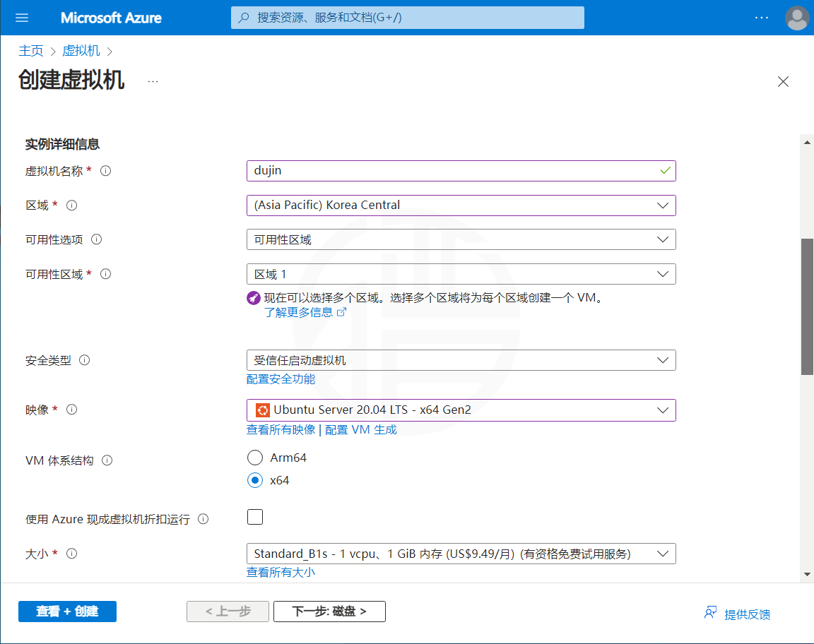Click the Microsoft Azure logo text
Screen dimensions: 814x644
[111, 18]
